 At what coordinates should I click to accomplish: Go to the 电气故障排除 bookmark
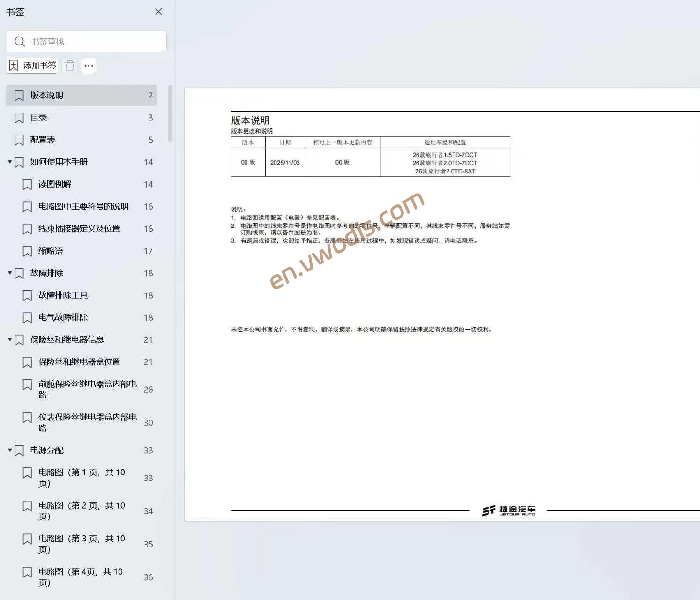pyautogui.click(x=63, y=317)
